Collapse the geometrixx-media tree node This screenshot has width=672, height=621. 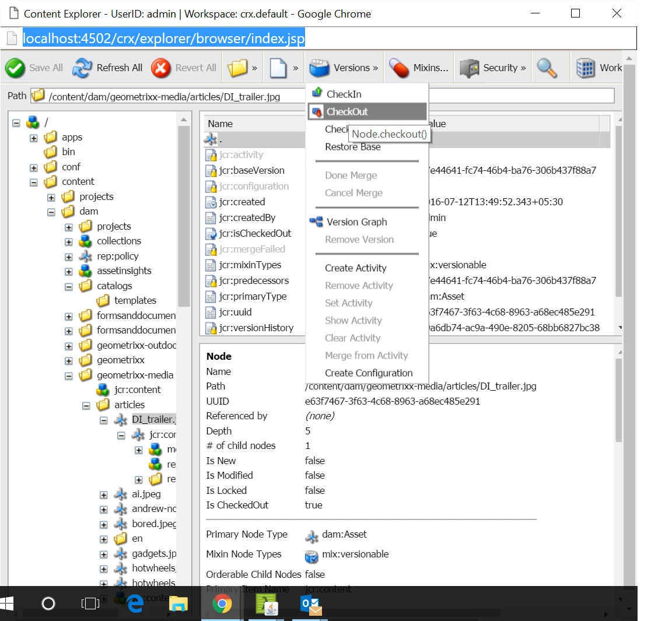pyautogui.click(x=69, y=376)
